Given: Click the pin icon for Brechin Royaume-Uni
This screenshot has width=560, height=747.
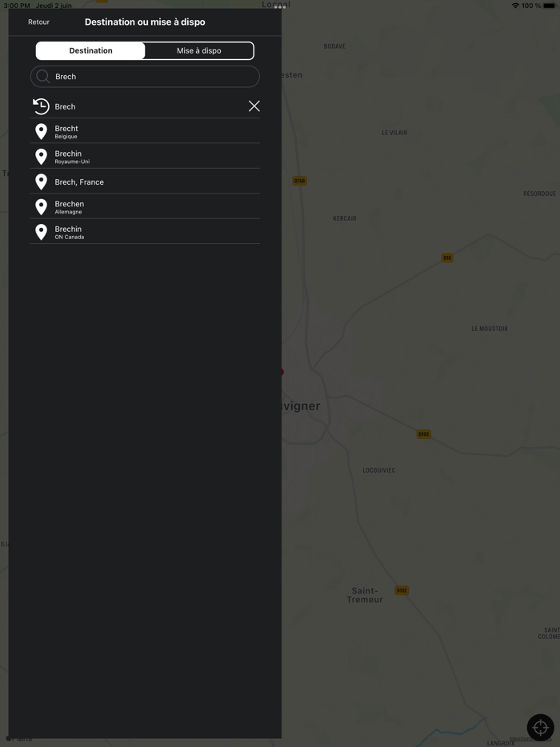Looking at the screenshot, I should (x=42, y=157).
